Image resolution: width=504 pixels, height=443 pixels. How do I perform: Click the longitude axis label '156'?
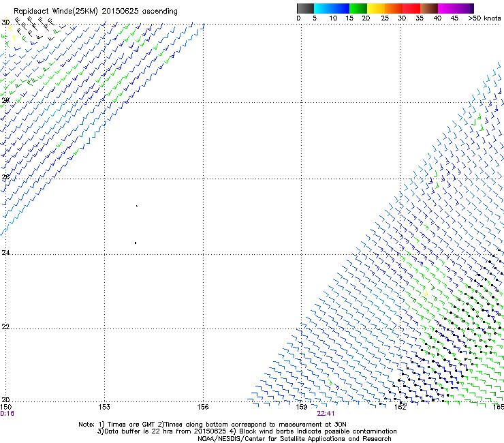(x=203, y=407)
